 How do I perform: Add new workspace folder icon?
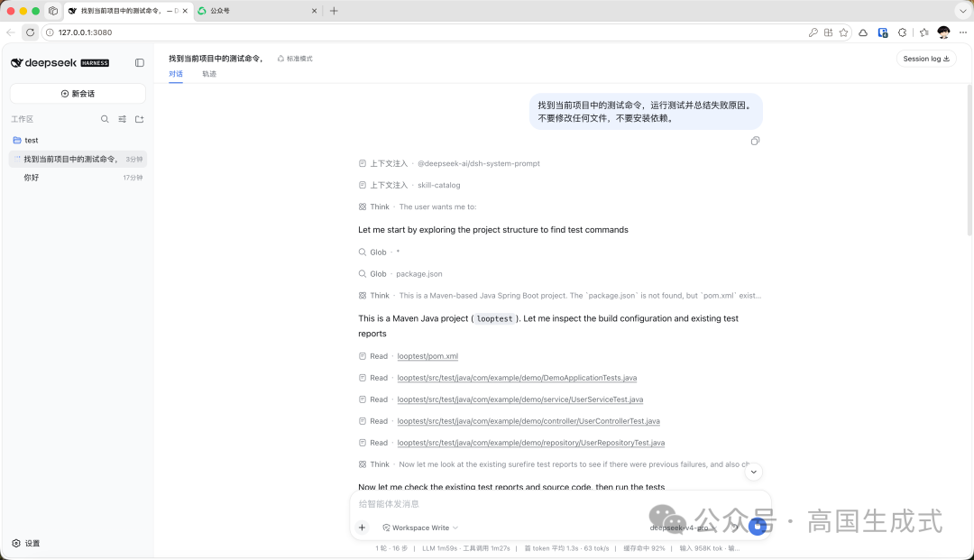(140, 119)
